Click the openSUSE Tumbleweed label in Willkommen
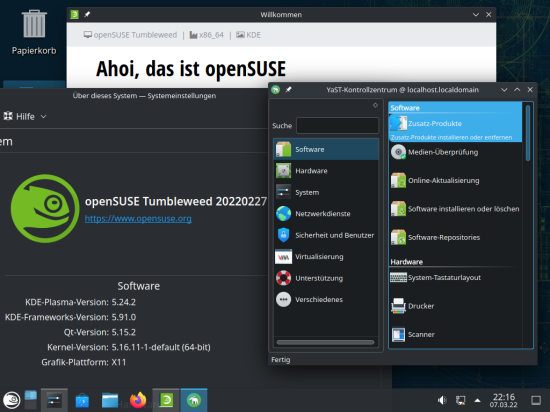Screen dimensions: 550x412 tap(135, 35)
